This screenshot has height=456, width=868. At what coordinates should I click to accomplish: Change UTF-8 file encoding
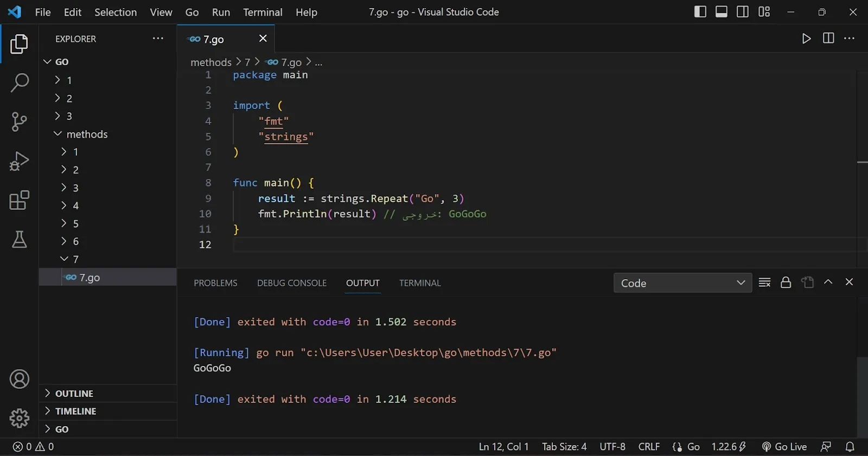pos(612,447)
